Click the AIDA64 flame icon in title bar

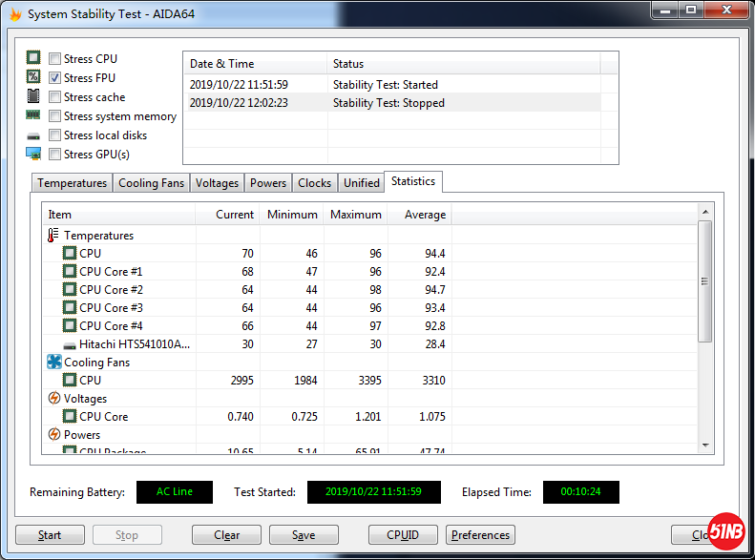pyautogui.click(x=14, y=14)
